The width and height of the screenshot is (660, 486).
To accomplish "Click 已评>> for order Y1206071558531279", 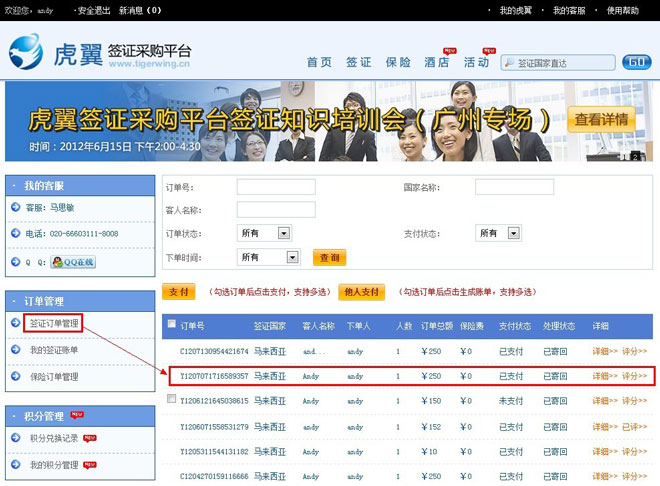I will pyautogui.click(x=634, y=427).
